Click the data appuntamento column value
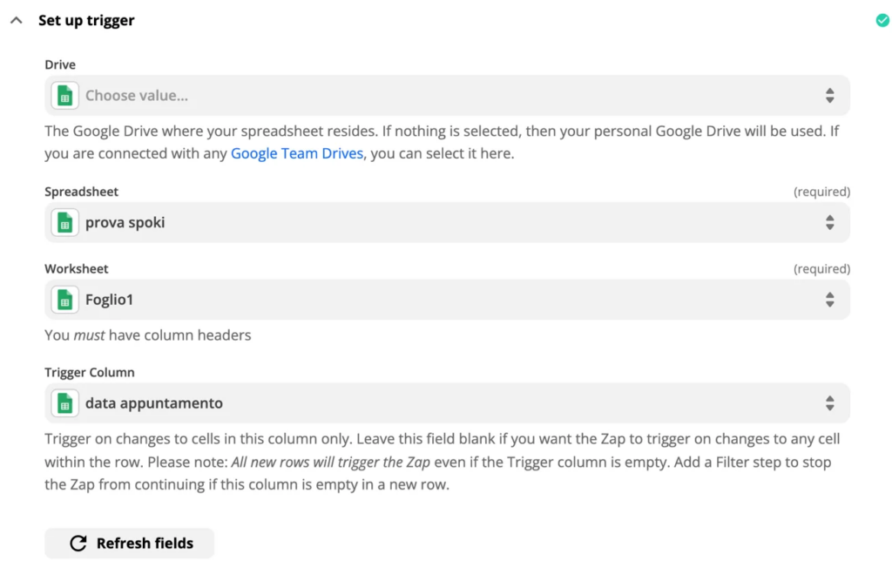This screenshot has height=588, width=892. click(154, 403)
